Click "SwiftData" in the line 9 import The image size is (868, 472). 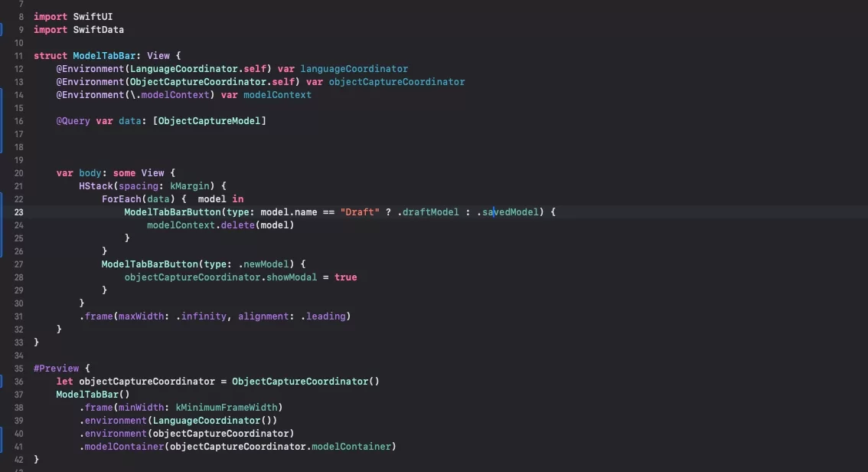[x=99, y=30]
